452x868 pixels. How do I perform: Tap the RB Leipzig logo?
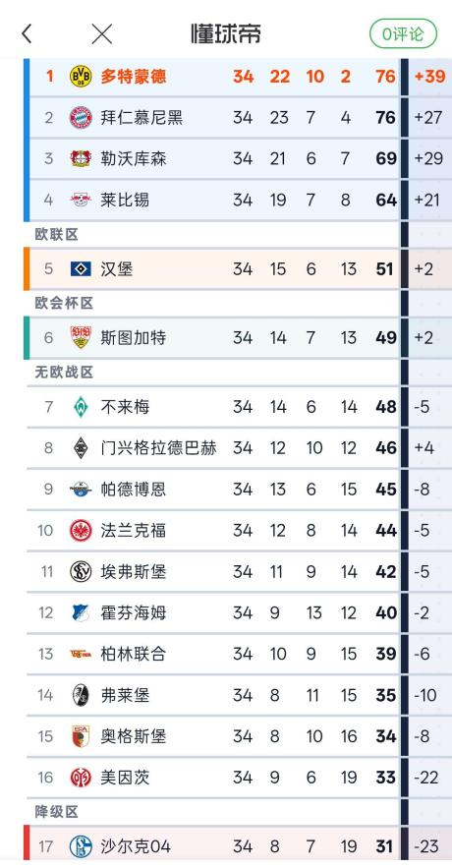tap(81, 200)
